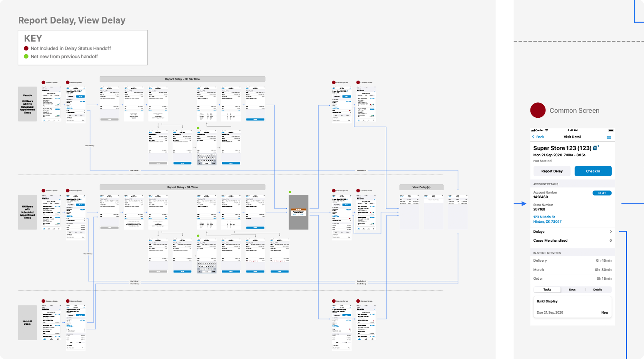The width and height of the screenshot is (644, 359).
Task: Click account number 1428460
Action: [x=540, y=197]
